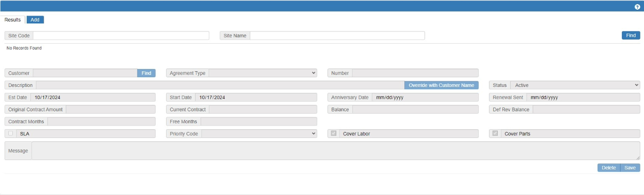Click the Contract Months input field
The image size is (644, 195).
click(x=101, y=121)
